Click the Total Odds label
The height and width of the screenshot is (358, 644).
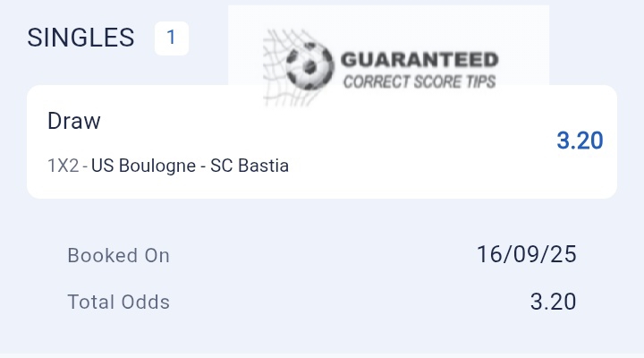pyautogui.click(x=118, y=302)
